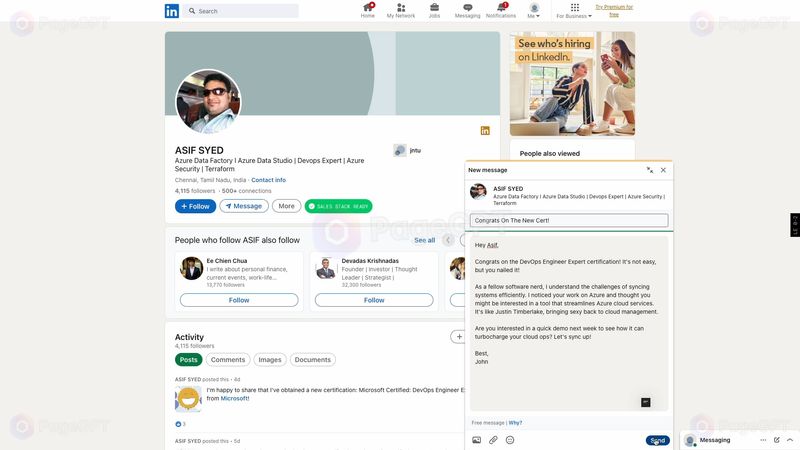The height and width of the screenshot is (450, 800).
Task: Click the post reactions icon
Action: point(178,424)
